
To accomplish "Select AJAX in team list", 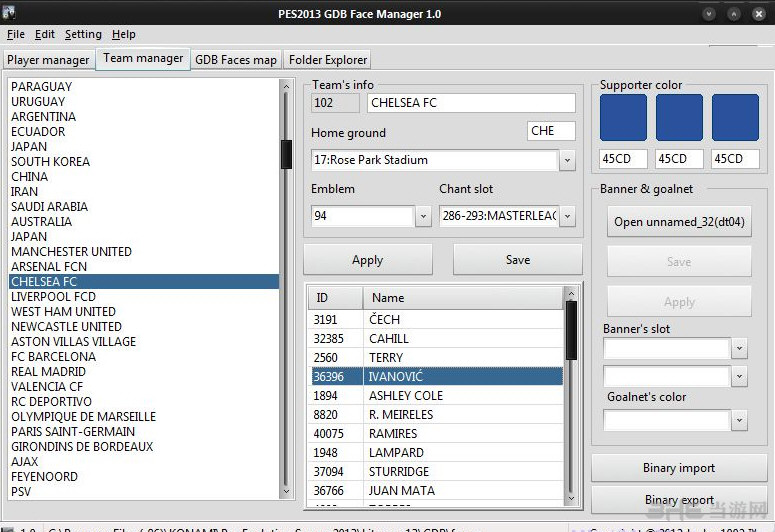I will [144, 462].
